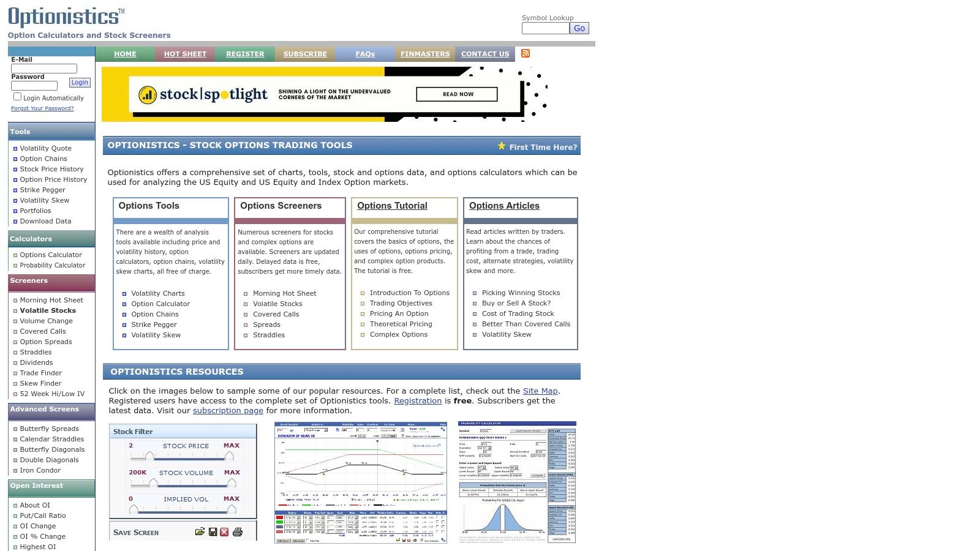Viewport: 980px width, 551px height.
Task: Click the Implied Vol maximum slider handle
Action: tap(230, 509)
